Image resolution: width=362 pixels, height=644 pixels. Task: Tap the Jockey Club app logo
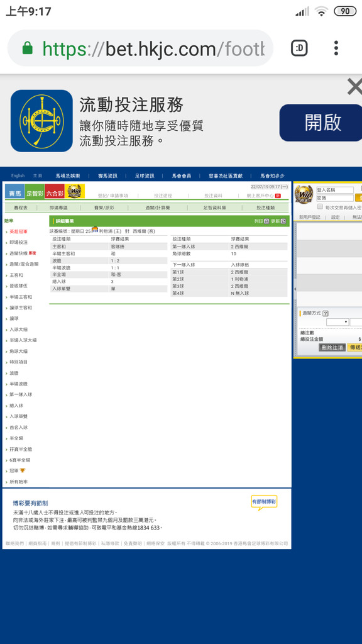(41, 121)
